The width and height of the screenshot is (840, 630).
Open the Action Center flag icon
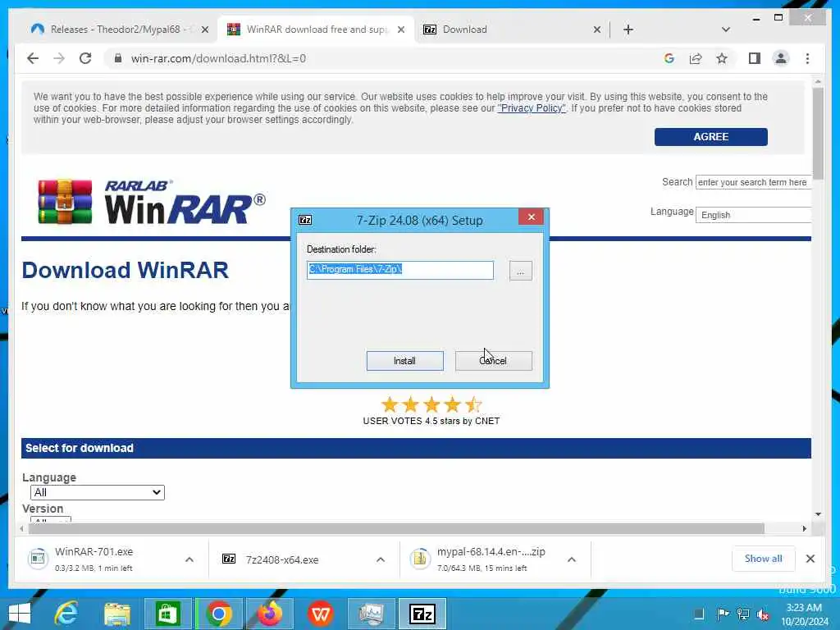723,614
